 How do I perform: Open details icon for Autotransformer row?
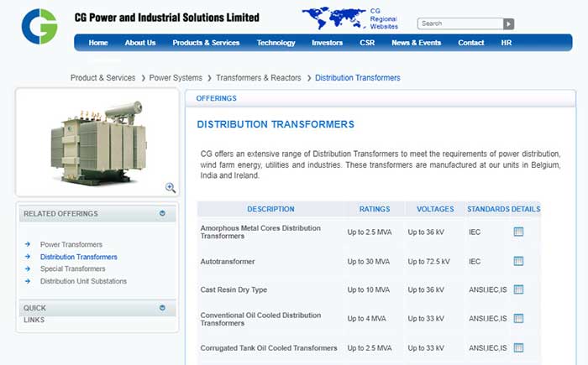[518, 261]
